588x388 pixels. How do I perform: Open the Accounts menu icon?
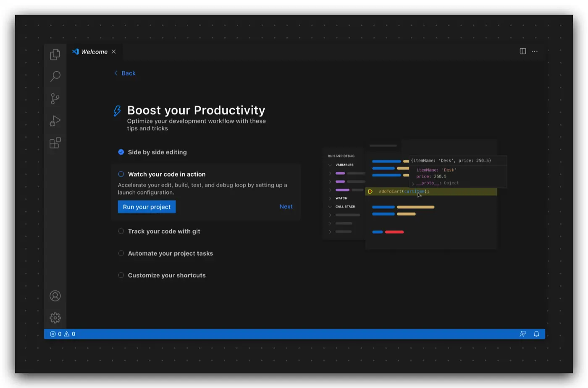pos(55,296)
